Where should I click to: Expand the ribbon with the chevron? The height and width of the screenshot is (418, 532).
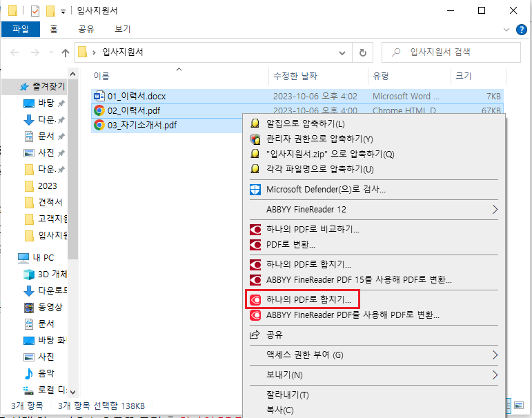click(x=506, y=30)
